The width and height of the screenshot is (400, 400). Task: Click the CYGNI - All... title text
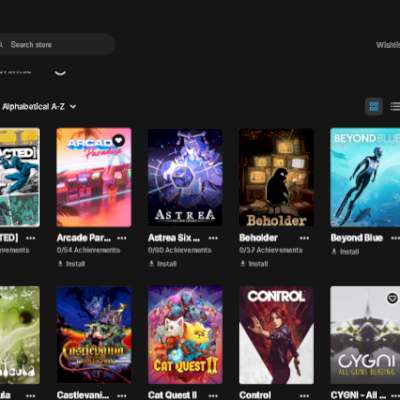[x=358, y=395]
